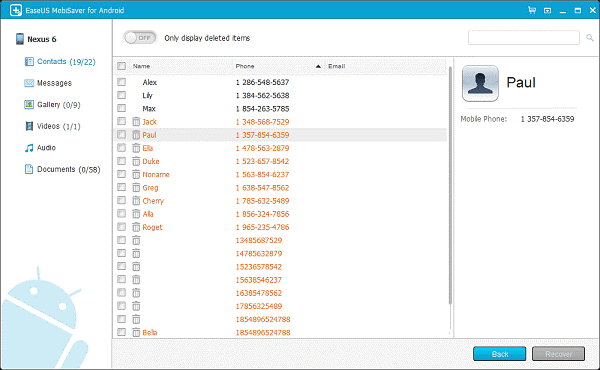This screenshot has width=600, height=370.
Task: Open Audio category
Action: [x=46, y=148]
